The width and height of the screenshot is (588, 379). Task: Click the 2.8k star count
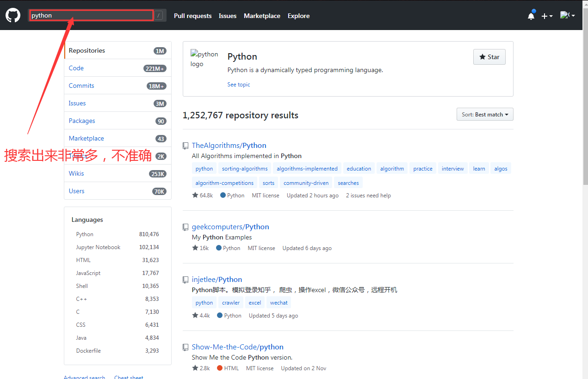[x=201, y=368]
